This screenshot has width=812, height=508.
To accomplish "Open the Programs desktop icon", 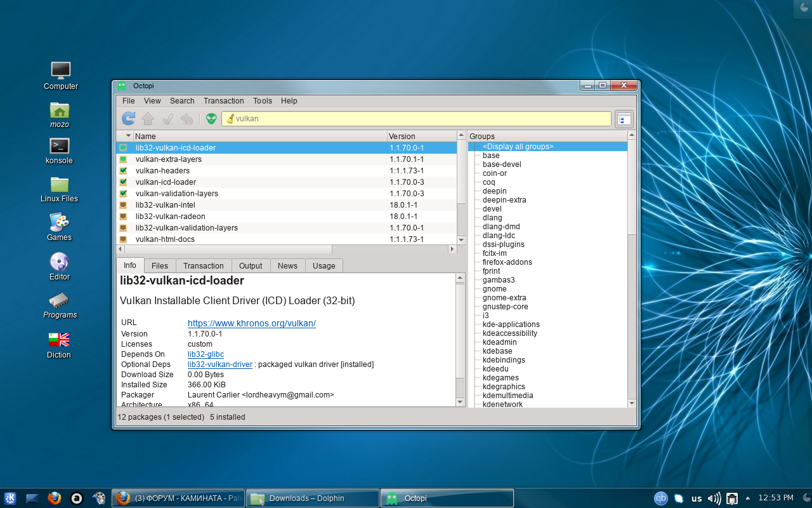I will [59, 300].
